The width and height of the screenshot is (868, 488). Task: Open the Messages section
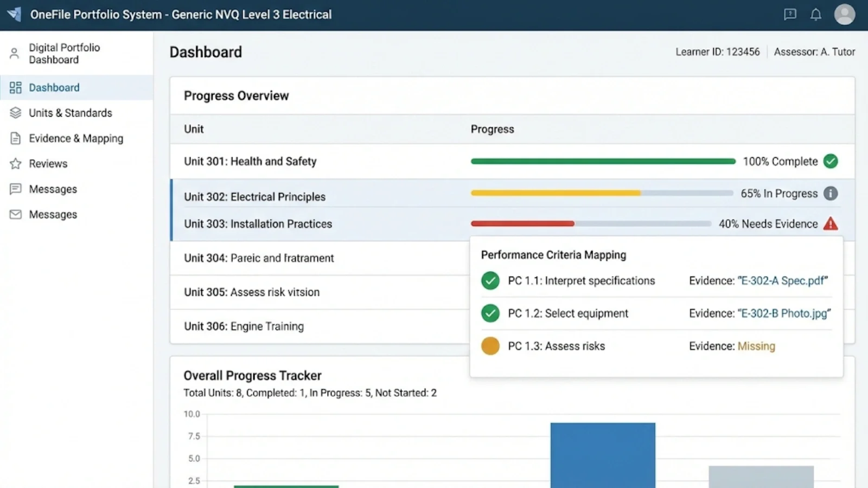click(52, 189)
